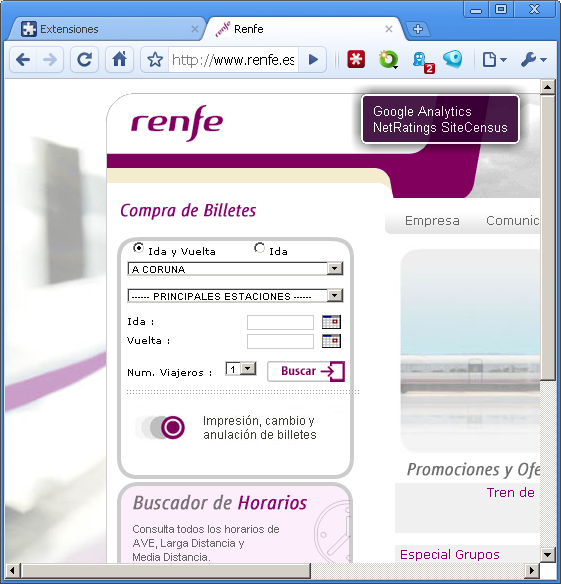Close the Extensiones tab
The image size is (561, 584).
(194, 29)
